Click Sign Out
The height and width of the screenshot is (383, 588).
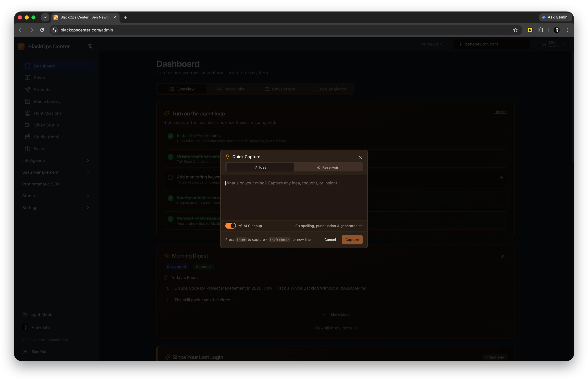coord(34,352)
